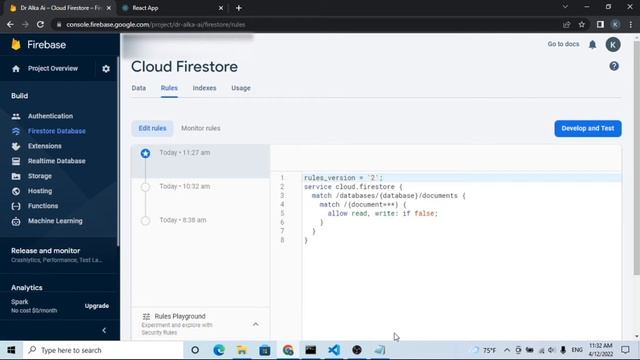Click the ENG language indicator

577,350
